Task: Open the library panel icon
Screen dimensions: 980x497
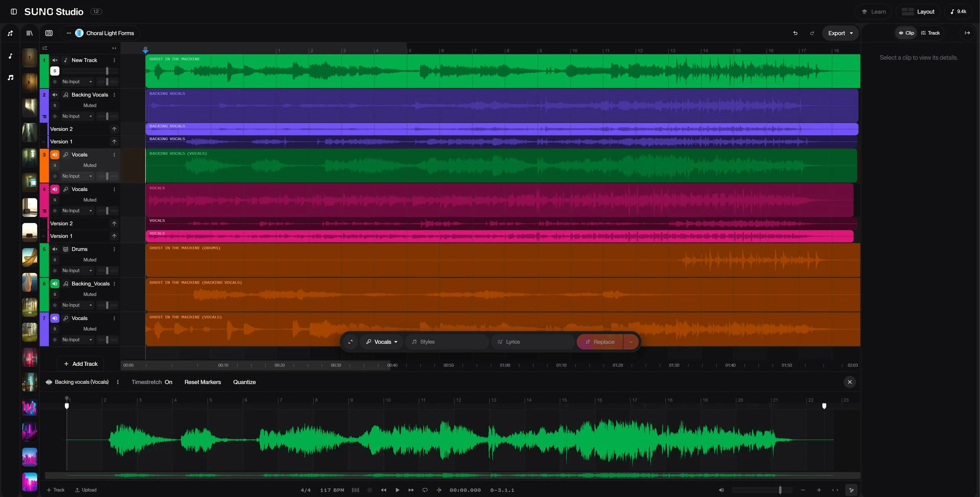Action: [29, 33]
